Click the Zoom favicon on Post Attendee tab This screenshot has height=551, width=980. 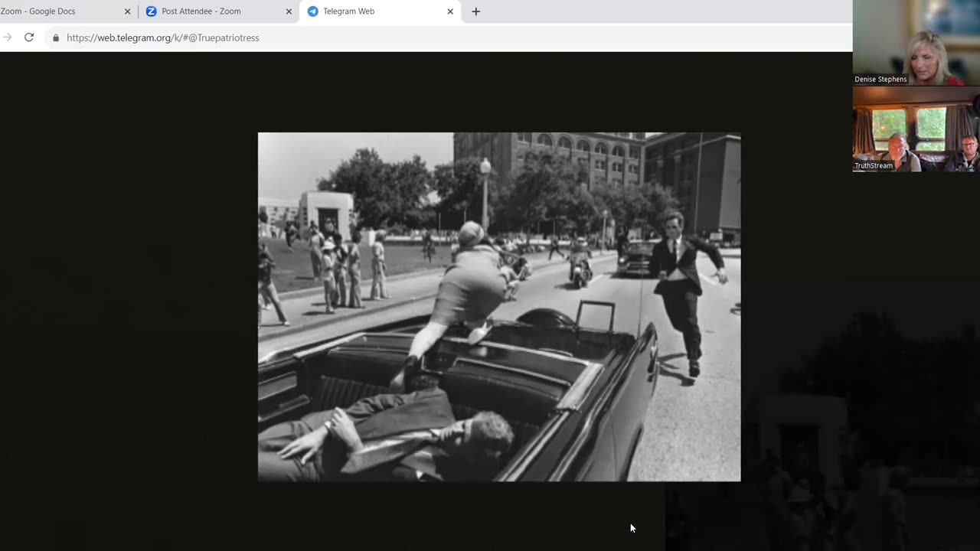[x=151, y=11]
